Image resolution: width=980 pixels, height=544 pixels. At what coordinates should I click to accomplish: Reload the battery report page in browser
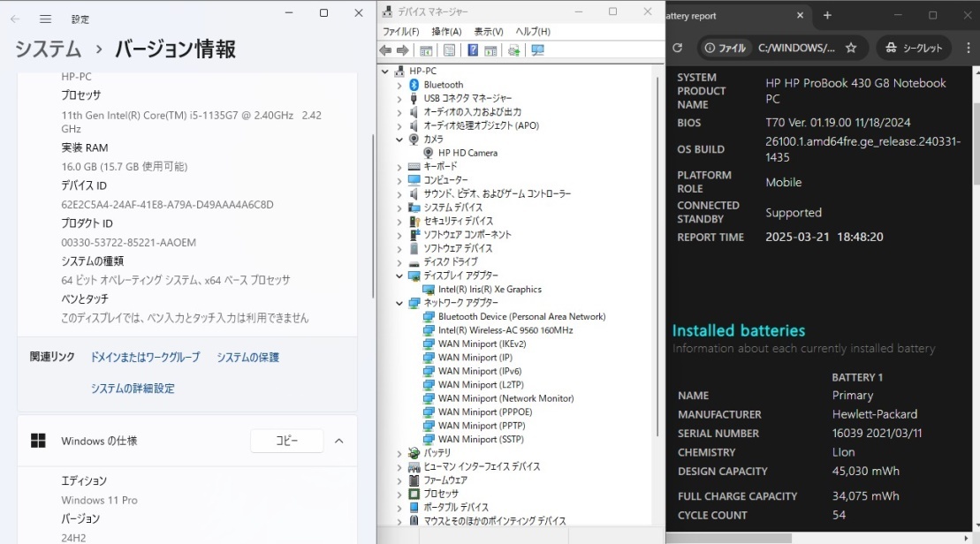coord(678,48)
